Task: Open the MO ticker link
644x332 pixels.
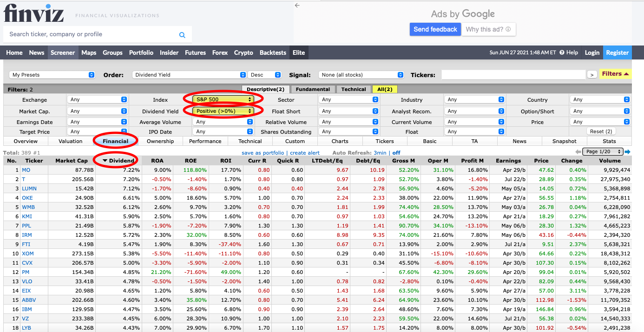Action: 26,170
